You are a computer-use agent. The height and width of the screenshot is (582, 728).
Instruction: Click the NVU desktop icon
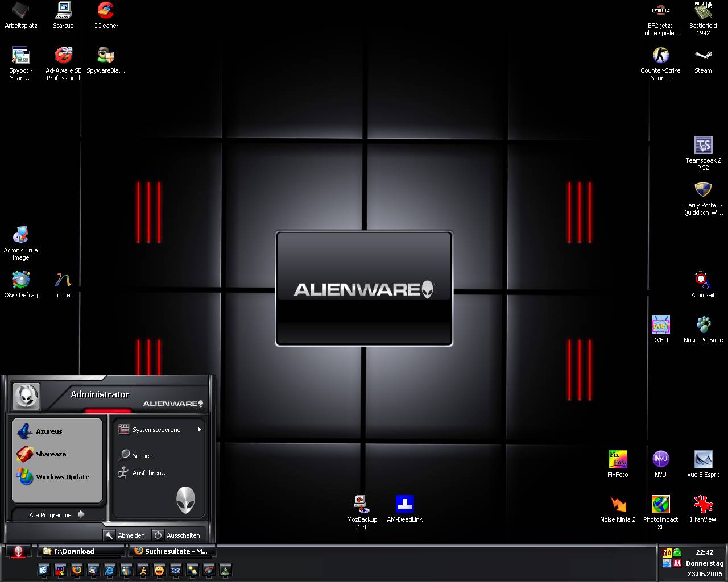660,464
